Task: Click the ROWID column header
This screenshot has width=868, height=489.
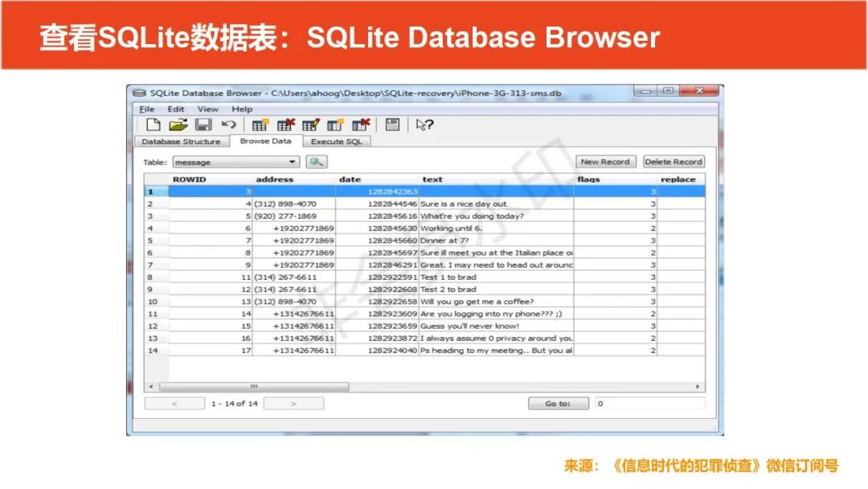Action: pyautogui.click(x=211, y=179)
